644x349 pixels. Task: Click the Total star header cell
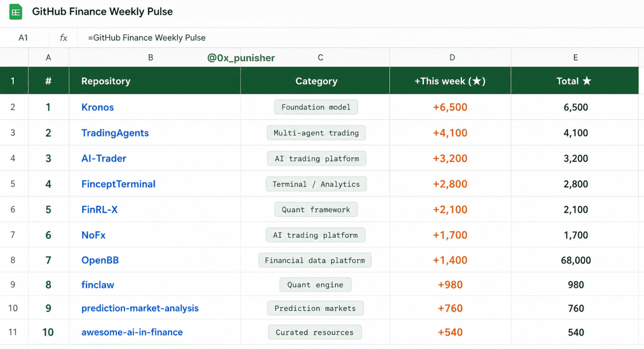click(575, 81)
